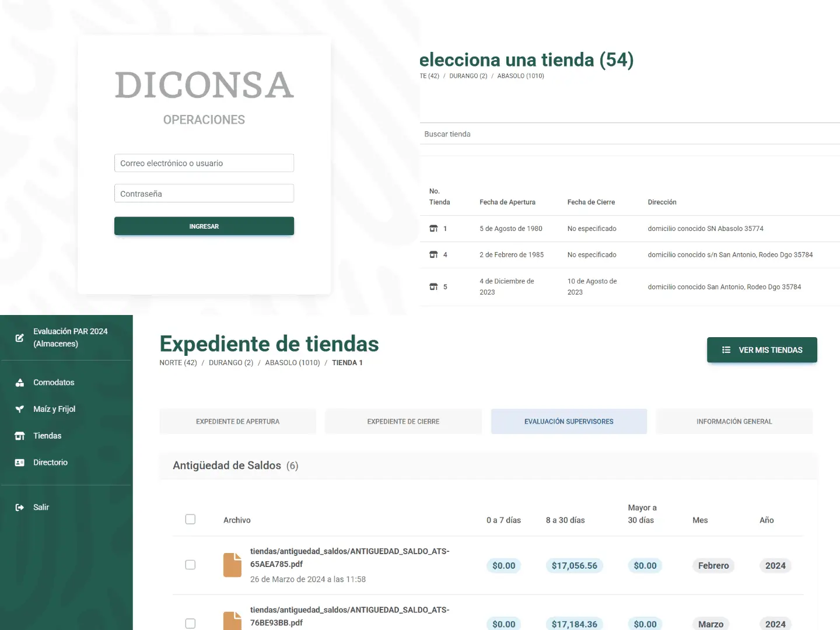Click closing date 10 de Agosto de 2023
This screenshot has height=630, width=840.
tap(592, 286)
